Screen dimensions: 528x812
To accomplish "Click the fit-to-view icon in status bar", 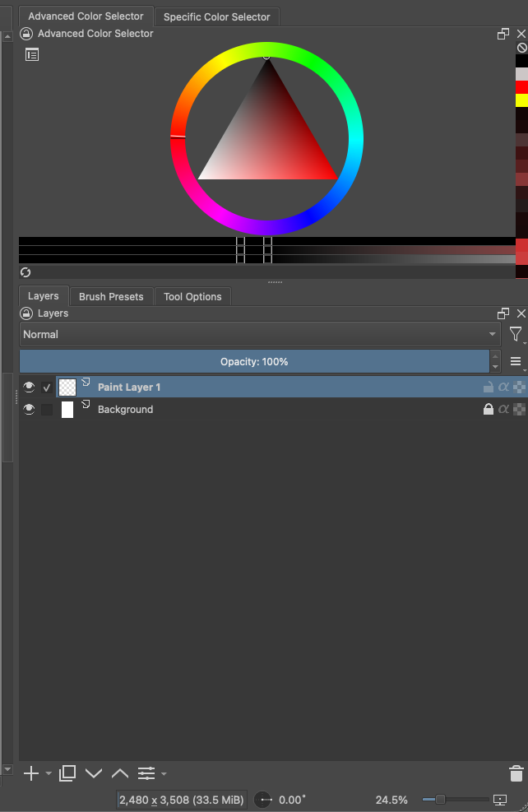I will point(500,800).
